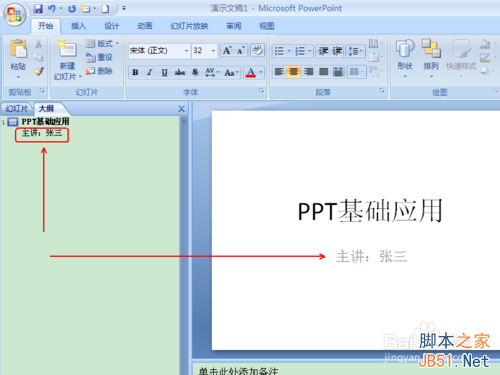Open the 审阅 ribbon tab
500x375 pixels.
[234, 26]
